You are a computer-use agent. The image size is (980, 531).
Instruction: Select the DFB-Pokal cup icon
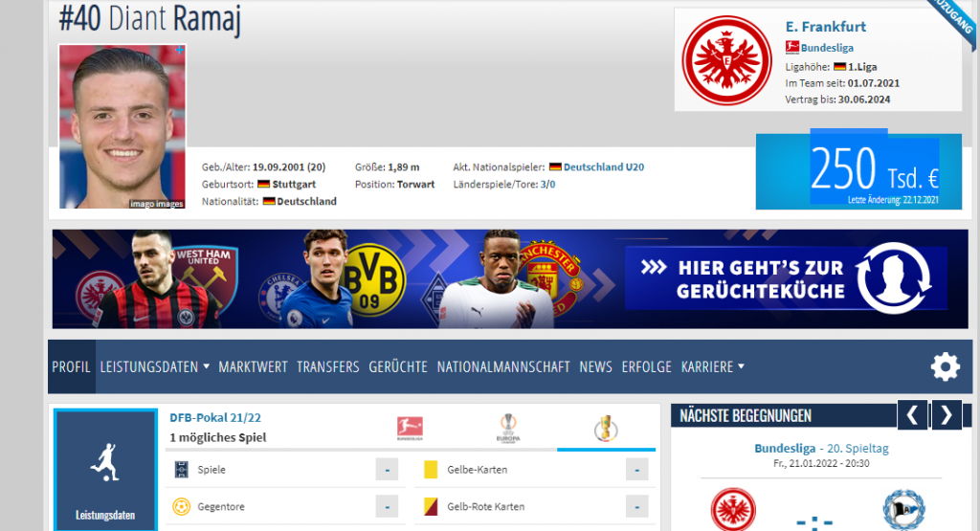(606, 429)
